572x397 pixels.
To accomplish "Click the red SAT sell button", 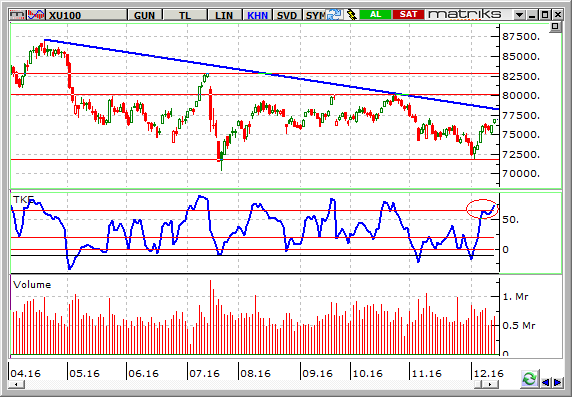I will tap(408, 15).
